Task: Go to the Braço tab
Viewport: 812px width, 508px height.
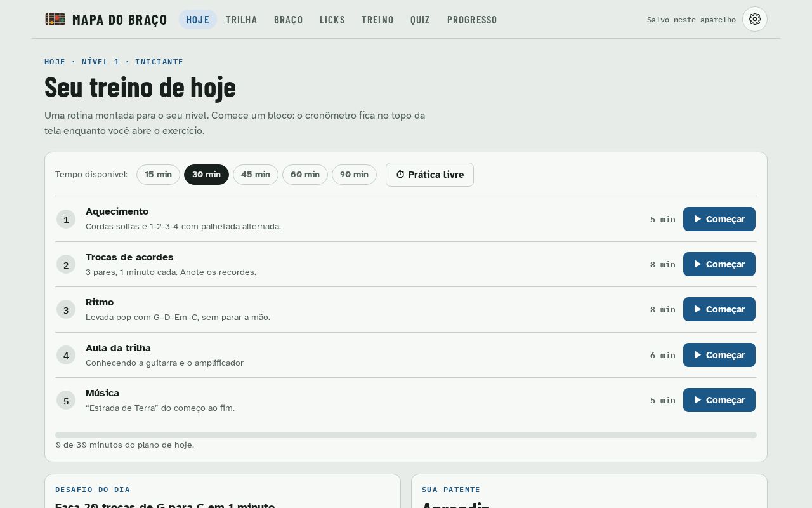Action: [289, 20]
